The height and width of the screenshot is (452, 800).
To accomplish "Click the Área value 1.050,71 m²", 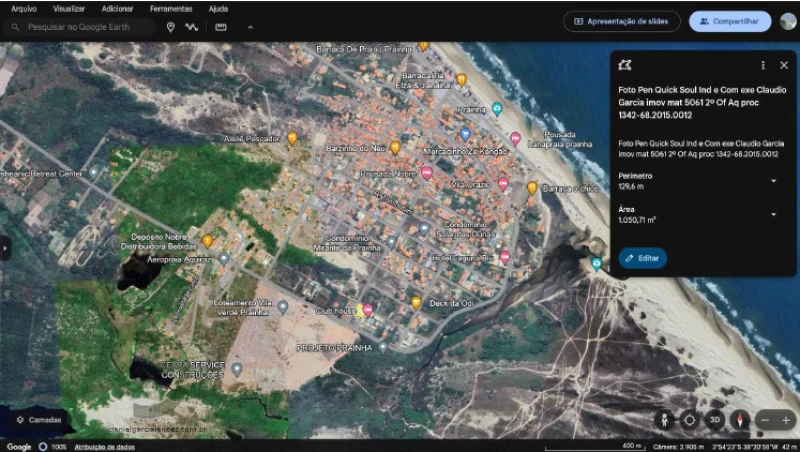I will tap(637, 220).
